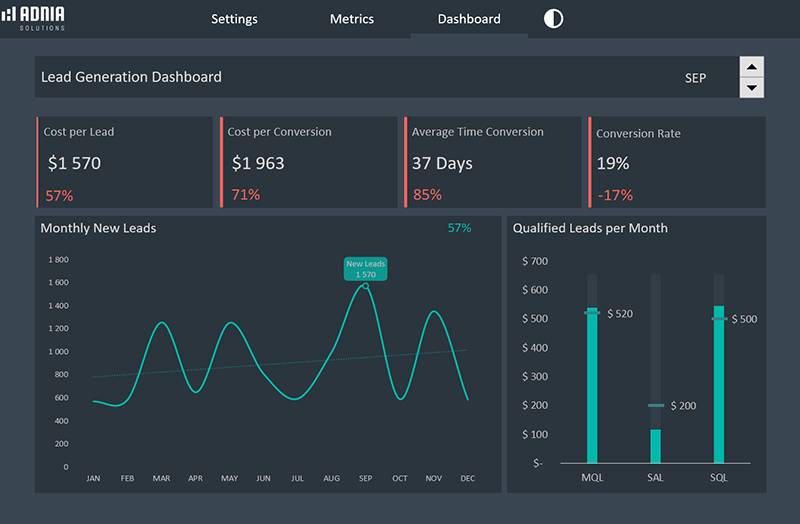The width and height of the screenshot is (800, 524).
Task: Select the Cost per Lead card
Action: pos(124,162)
